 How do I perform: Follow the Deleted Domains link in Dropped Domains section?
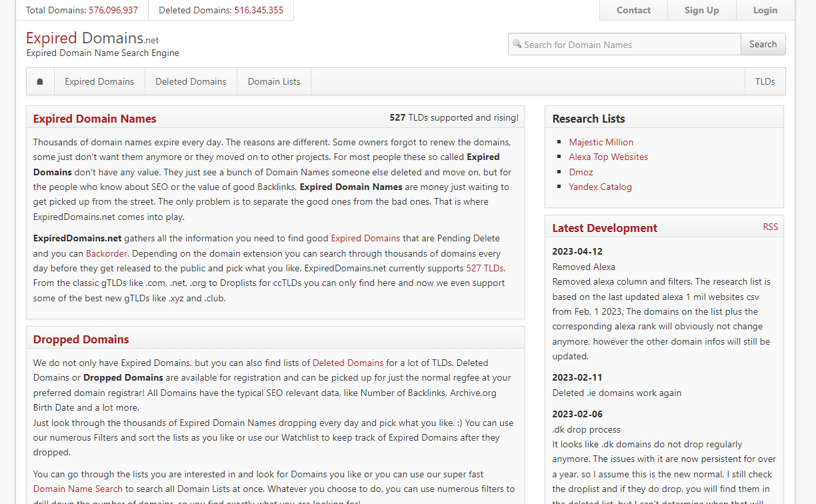point(348,363)
